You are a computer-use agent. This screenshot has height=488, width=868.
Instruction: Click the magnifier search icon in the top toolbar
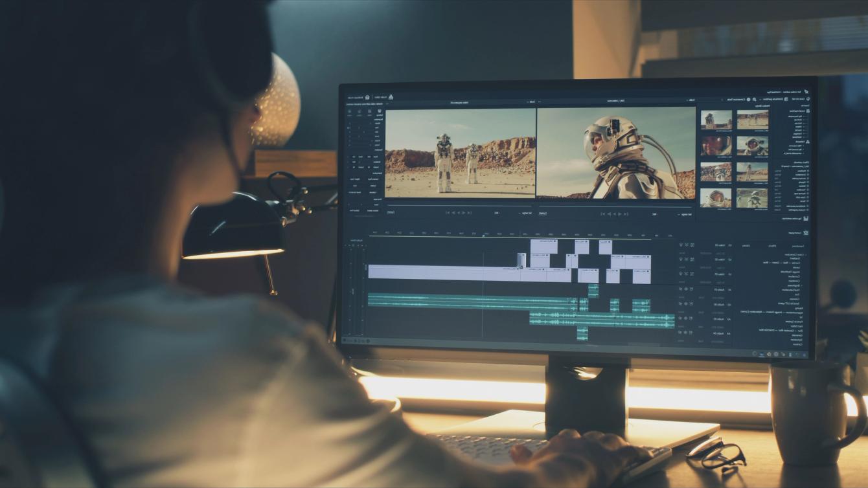coord(754,100)
